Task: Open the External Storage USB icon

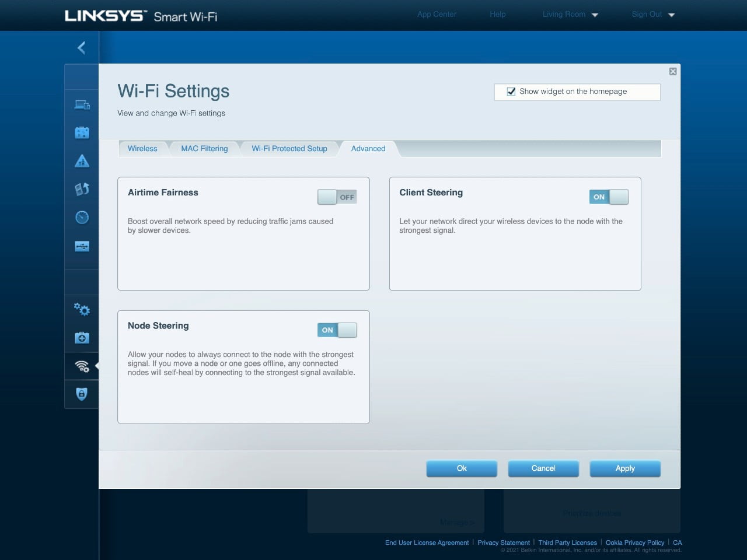Action: pos(82,246)
